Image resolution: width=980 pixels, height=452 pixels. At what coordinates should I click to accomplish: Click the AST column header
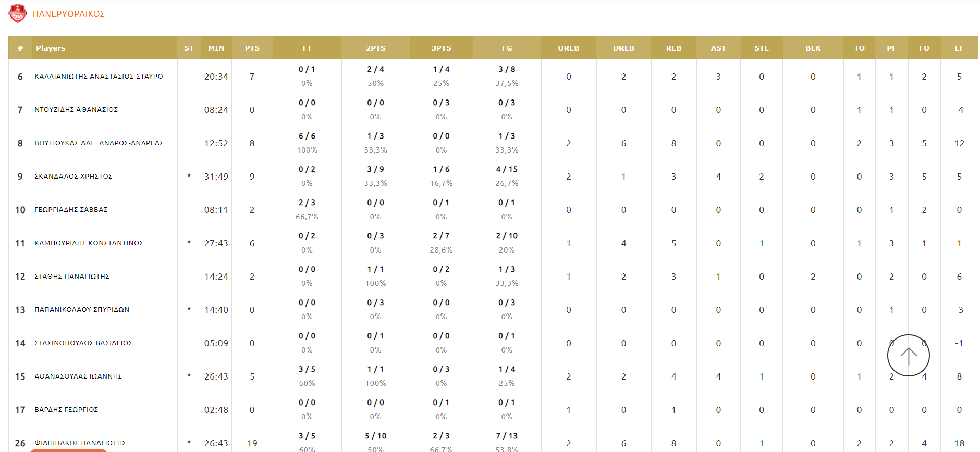(x=718, y=48)
